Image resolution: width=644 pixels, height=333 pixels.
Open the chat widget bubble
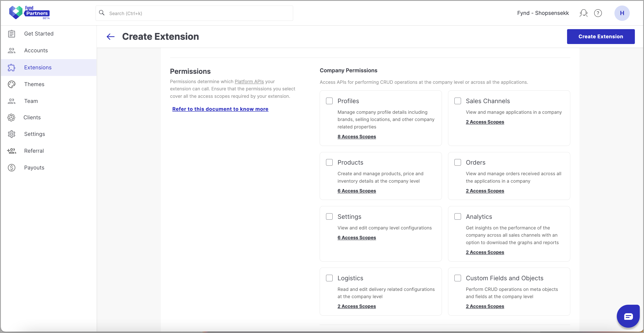(628, 316)
